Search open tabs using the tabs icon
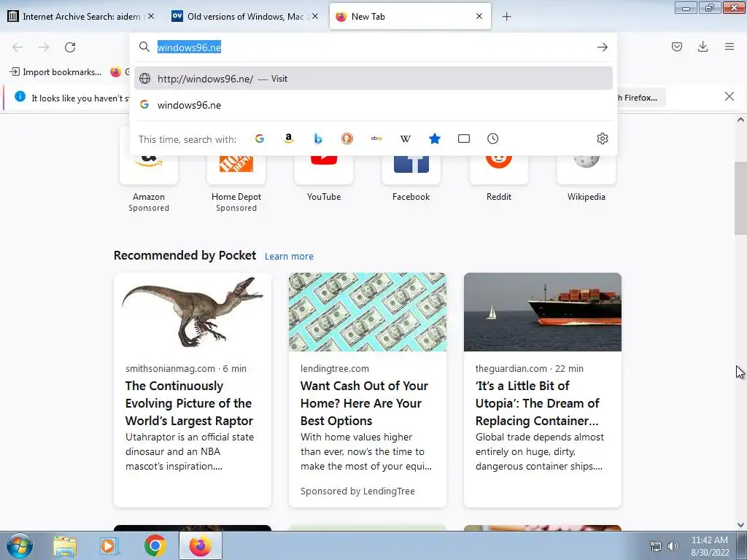The image size is (747, 560). (x=463, y=139)
